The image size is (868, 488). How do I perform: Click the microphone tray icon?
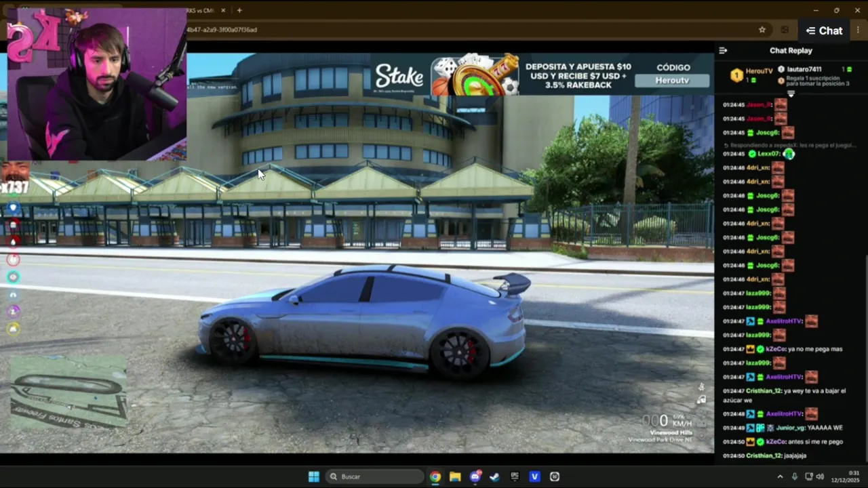click(794, 476)
